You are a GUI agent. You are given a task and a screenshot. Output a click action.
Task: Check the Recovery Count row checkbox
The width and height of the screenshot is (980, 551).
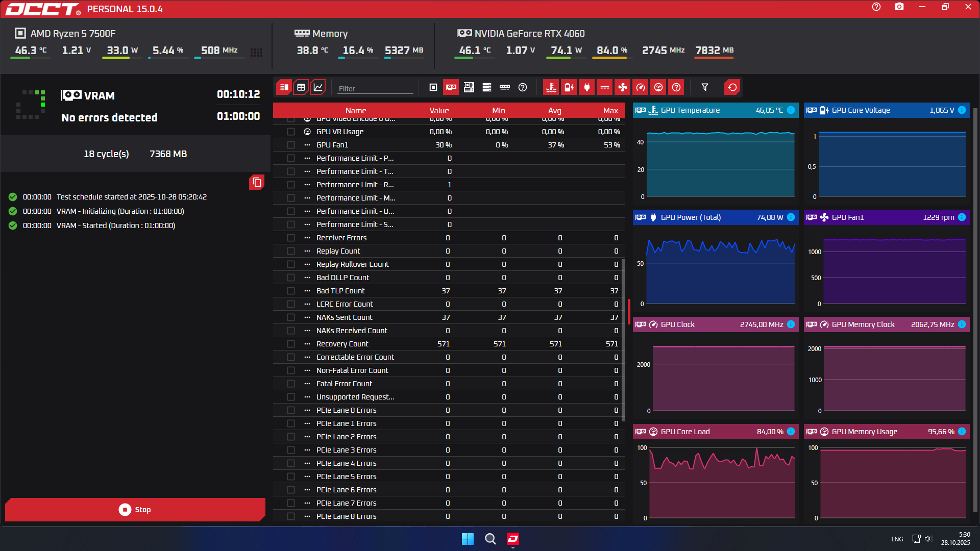click(291, 344)
